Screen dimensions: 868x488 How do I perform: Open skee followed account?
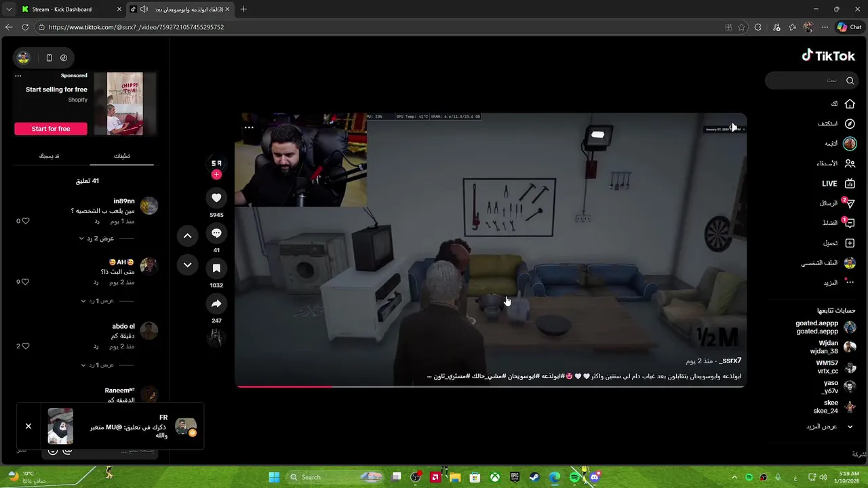[x=835, y=407]
